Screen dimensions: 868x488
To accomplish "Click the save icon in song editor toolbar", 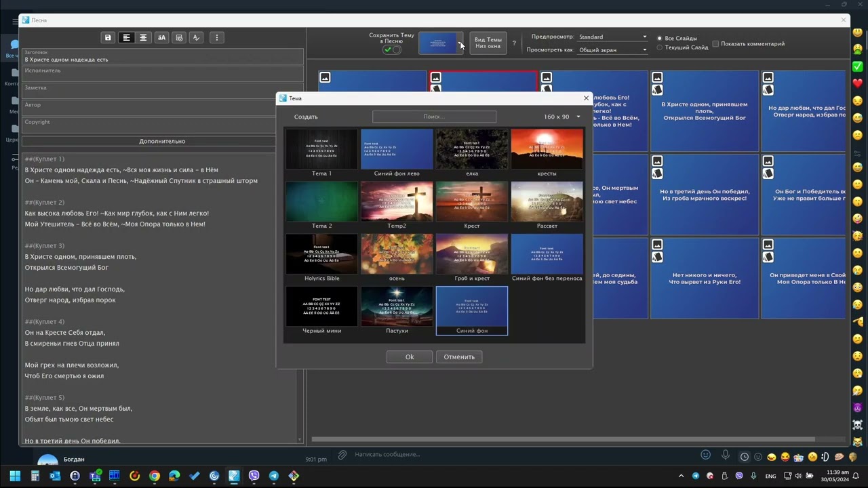I will tap(108, 38).
